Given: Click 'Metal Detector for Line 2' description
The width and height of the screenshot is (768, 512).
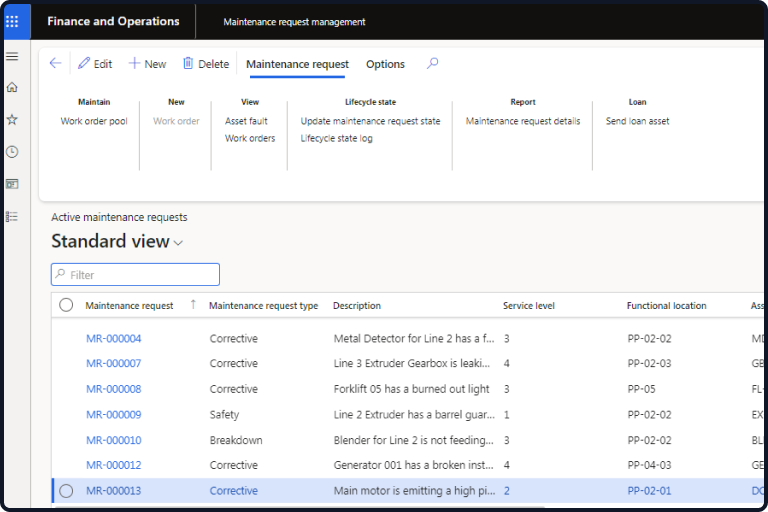Looking at the screenshot, I should 414,339.
